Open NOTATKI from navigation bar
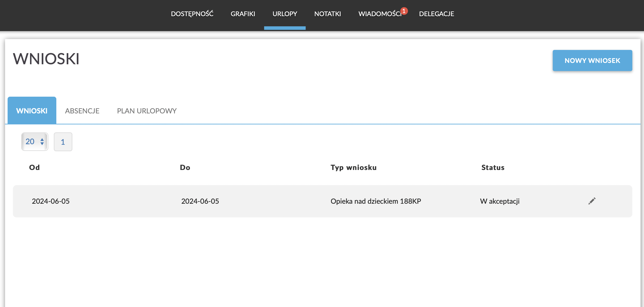644x307 pixels. [327, 14]
